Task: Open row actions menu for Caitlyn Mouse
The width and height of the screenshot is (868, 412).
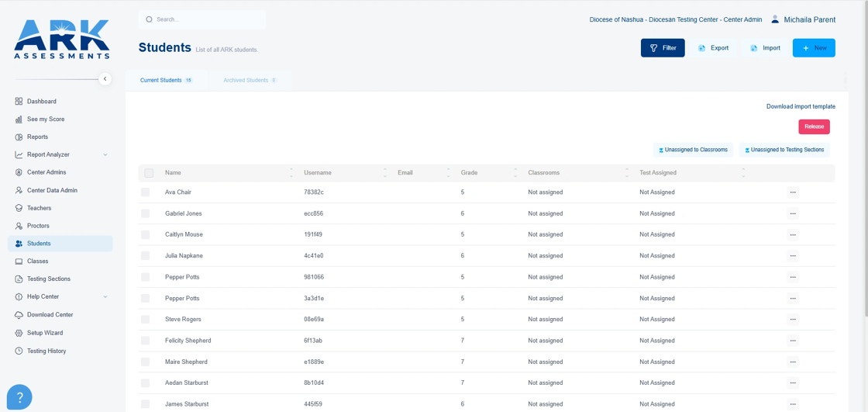Action: tap(793, 234)
